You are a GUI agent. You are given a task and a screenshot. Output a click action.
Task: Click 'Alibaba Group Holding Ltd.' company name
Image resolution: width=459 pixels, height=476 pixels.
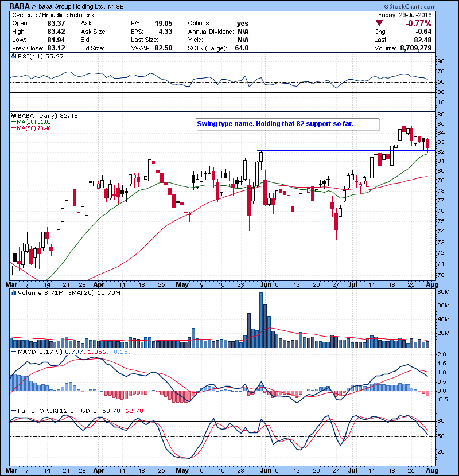pyautogui.click(x=69, y=6)
